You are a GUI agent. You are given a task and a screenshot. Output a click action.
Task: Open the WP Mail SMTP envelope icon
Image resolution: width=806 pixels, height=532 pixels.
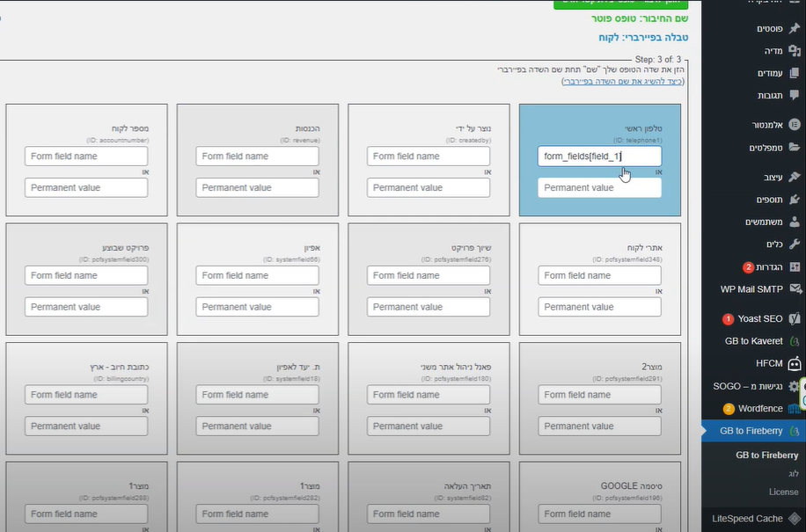point(795,289)
